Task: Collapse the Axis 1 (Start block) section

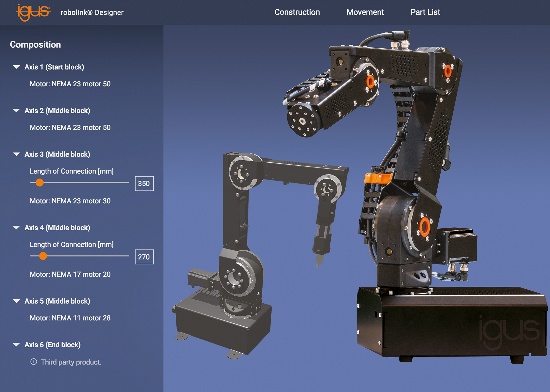Action: [17, 67]
